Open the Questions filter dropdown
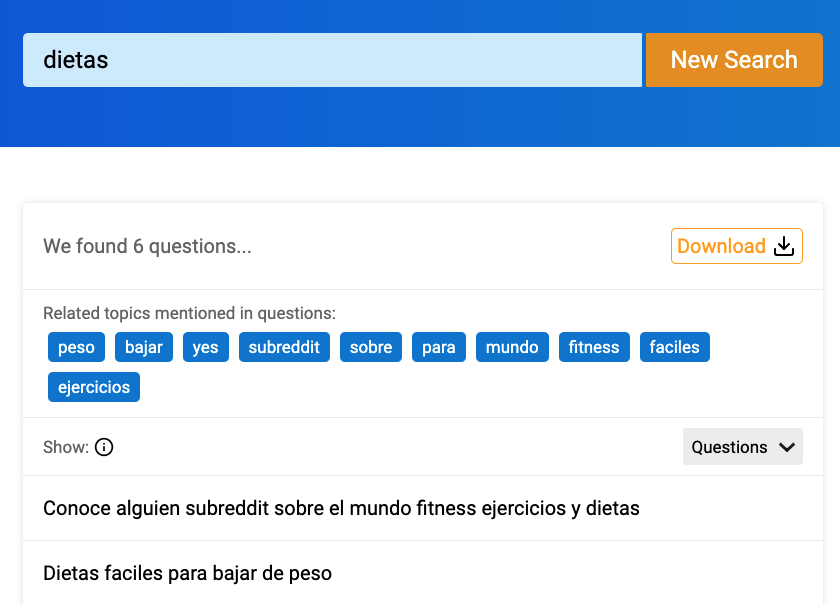Viewport: 840px width, 605px height. pyautogui.click(x=742, y=446)
